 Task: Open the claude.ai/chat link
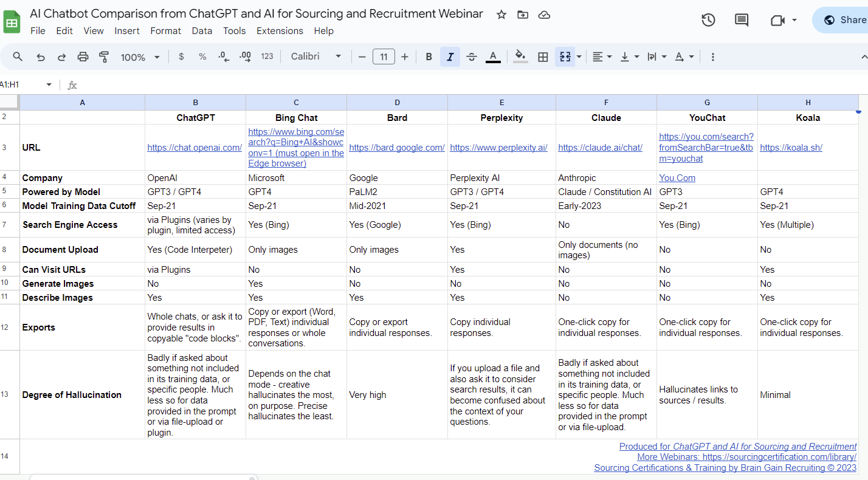pos(601,148)
